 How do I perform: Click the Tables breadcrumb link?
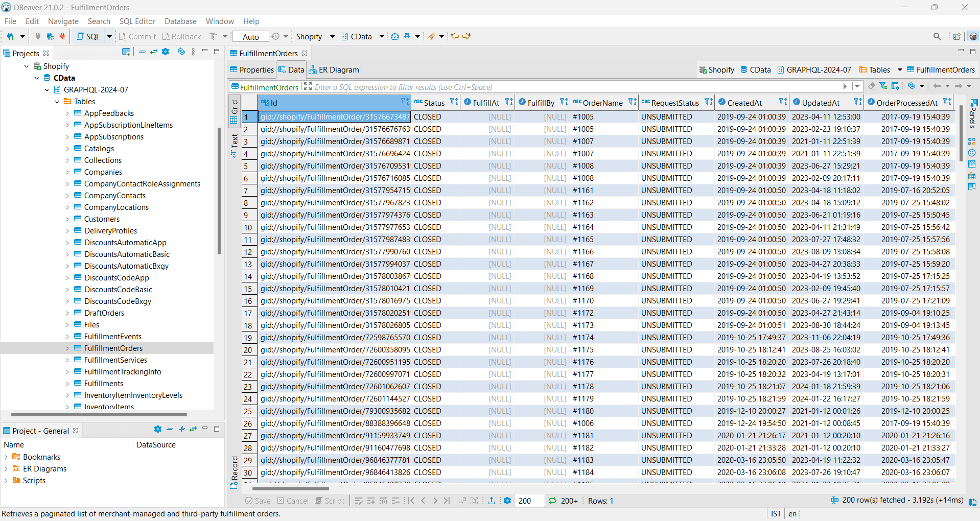(x=879, y=70)
